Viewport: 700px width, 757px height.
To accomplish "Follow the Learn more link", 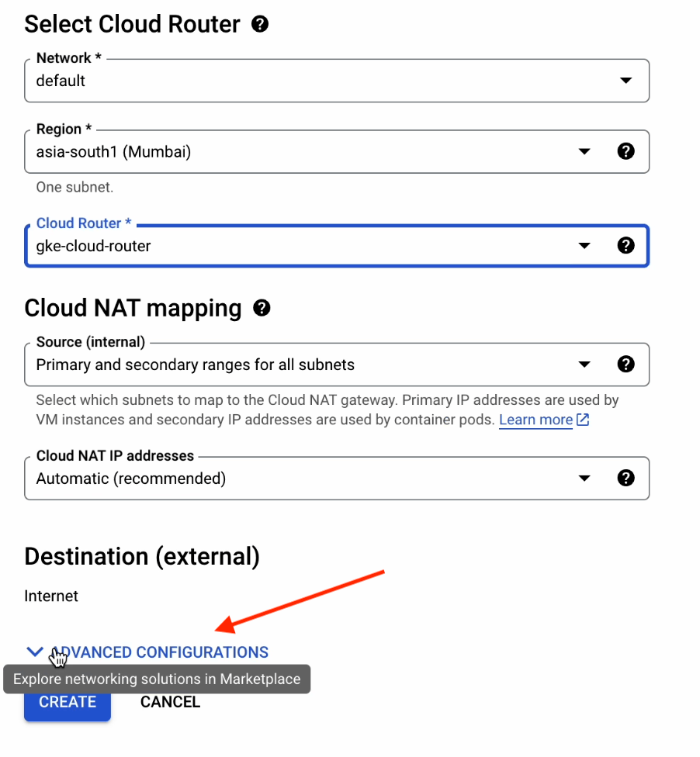I will pyautogui.click(x=535, y=420).
